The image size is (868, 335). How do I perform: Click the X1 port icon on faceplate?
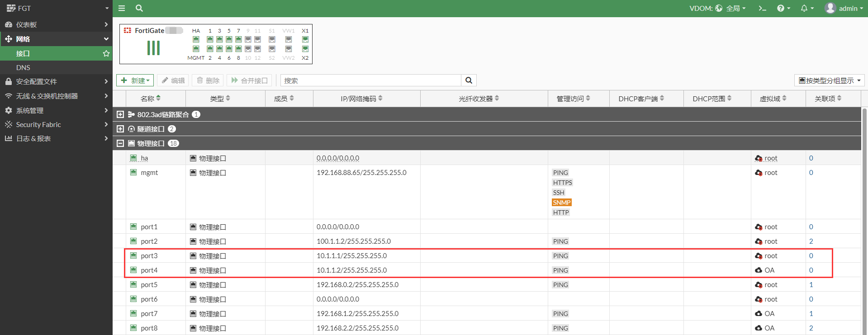pyautogui.click(x=305, y=39)
